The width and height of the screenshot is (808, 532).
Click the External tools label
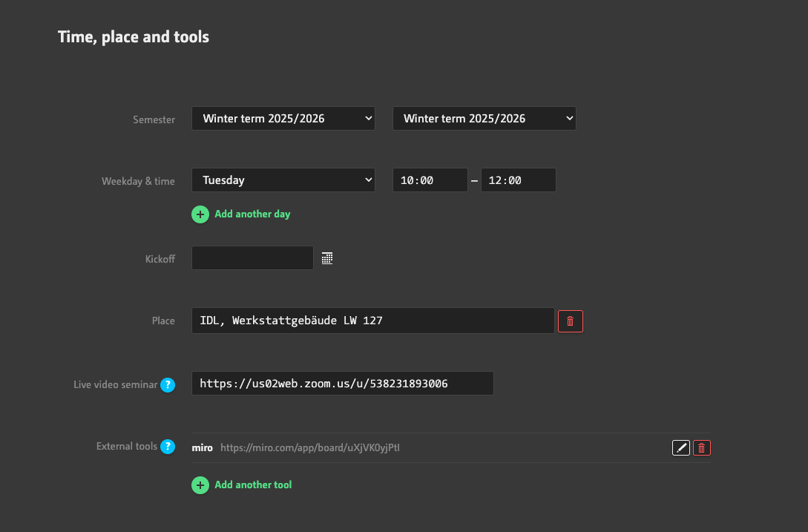tap(127, 447)
